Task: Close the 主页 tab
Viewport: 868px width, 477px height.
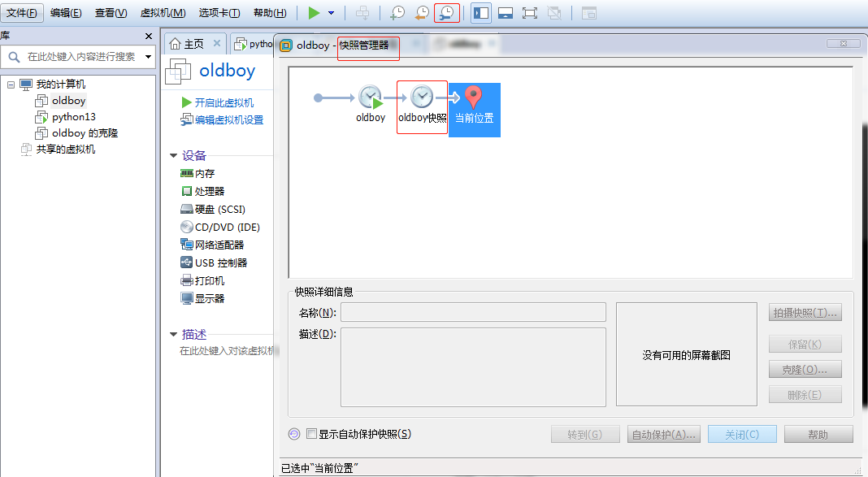Action: 216,43
